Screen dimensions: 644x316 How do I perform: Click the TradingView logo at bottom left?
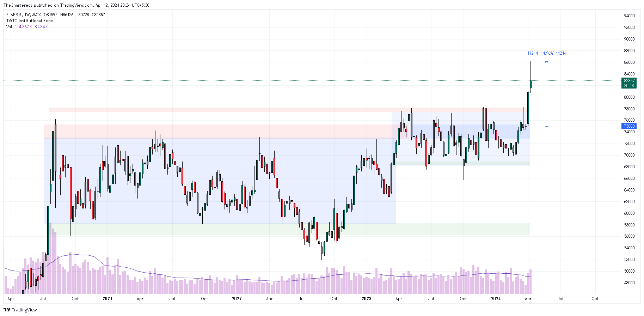[7, 310]
